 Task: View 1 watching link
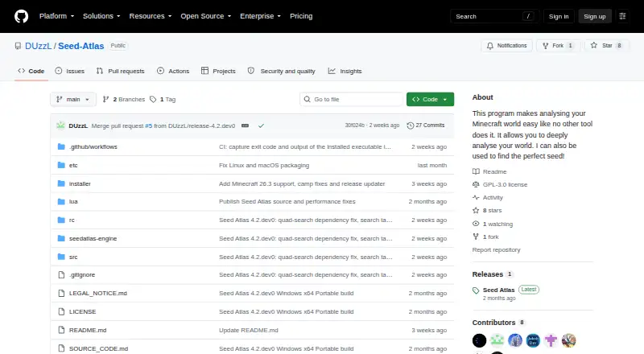[x=493, y=224]
